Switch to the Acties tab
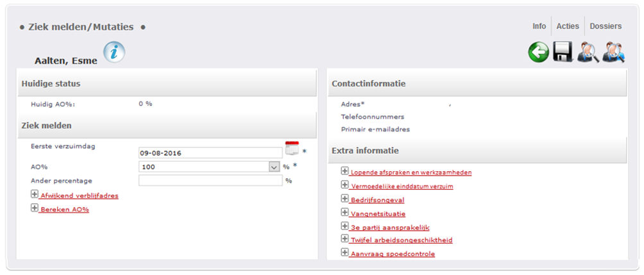Image resolution: width=644 pixels, height=275 pixels. pyautogui.click(x=568, y=26)
